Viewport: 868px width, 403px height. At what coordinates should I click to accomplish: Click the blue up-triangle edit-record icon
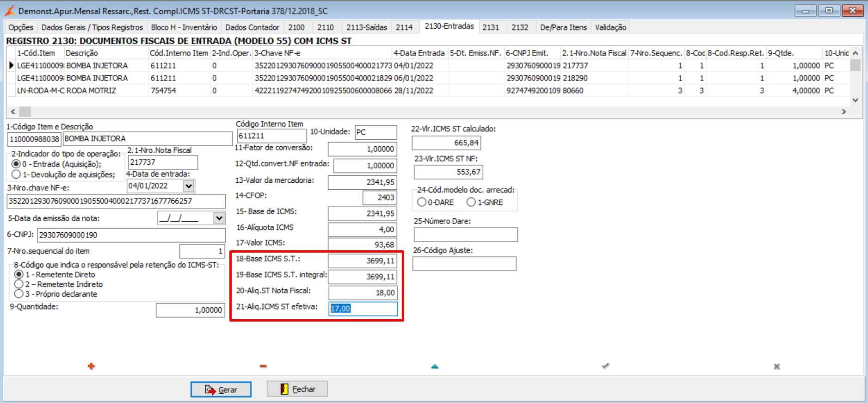(435, 366)
